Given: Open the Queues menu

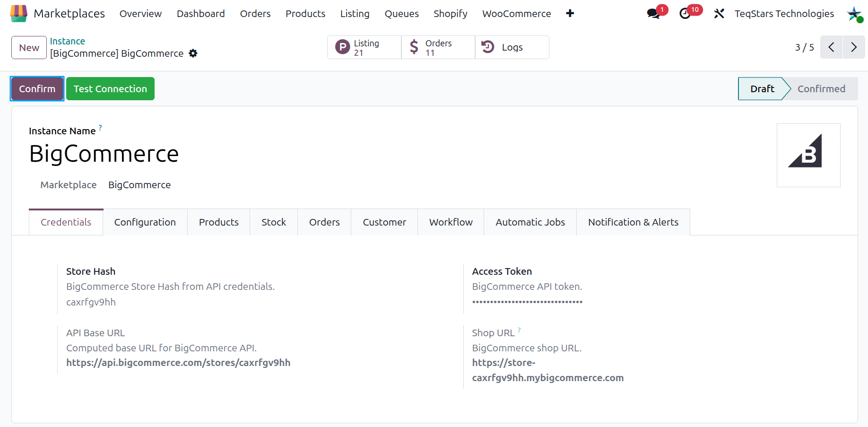Looking at the screenshot, I should pos(402,14).
